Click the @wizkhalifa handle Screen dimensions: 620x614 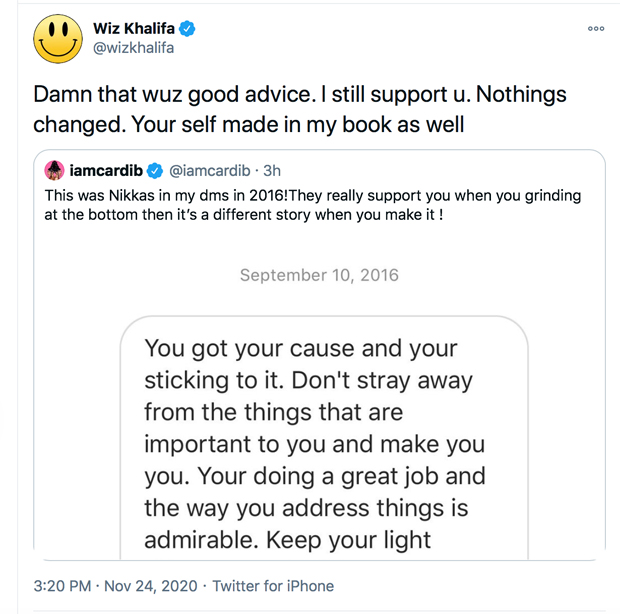pyautogui.click(x=134, y=50)
